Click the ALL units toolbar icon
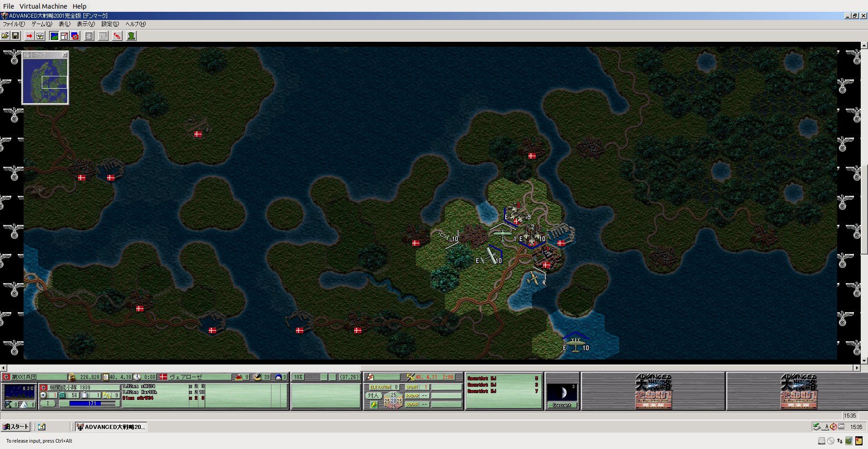868x449 pixels. coord(104,36)
